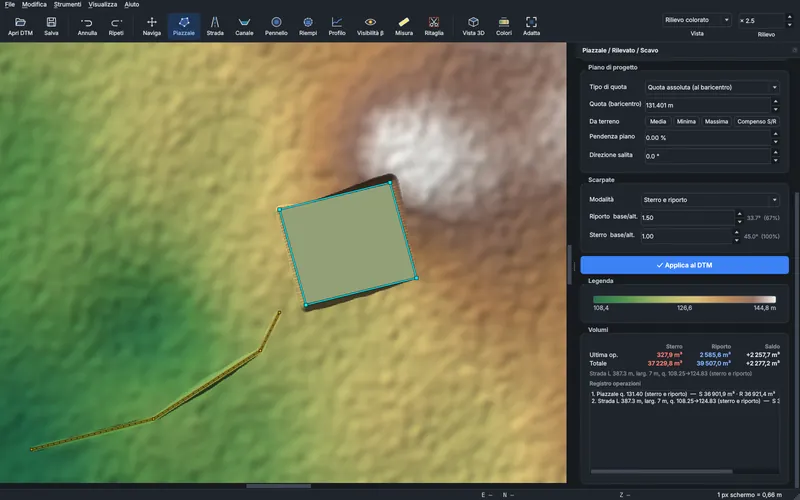The image size is (800, 500).
Task: Click the Sterro base/alt. field
Action: coord(686,236)
